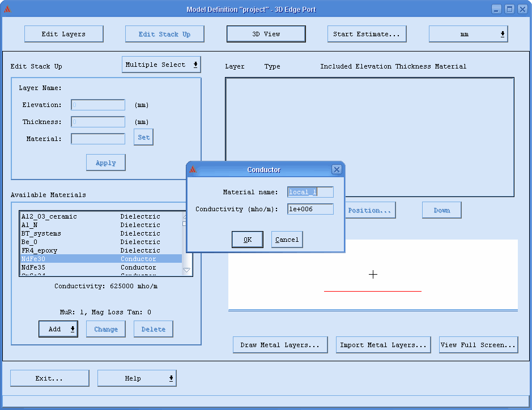Cancel the Conductor dialog

point(287,240)
